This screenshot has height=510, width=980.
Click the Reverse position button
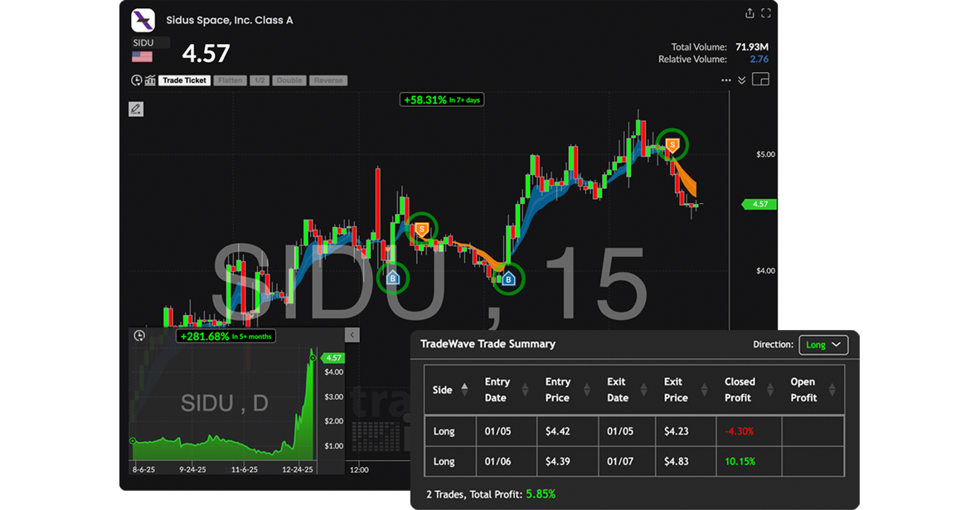(x=328, y=80)
